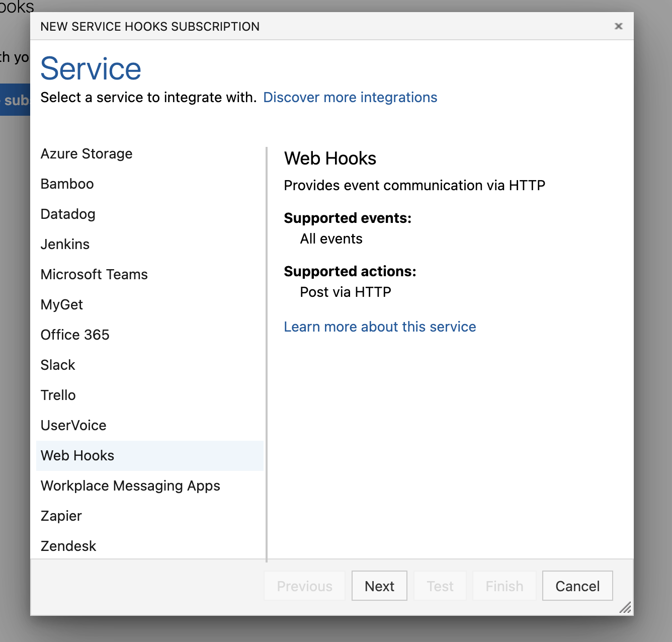Close the service hooks subscription dialog

[x=619, y=26]
